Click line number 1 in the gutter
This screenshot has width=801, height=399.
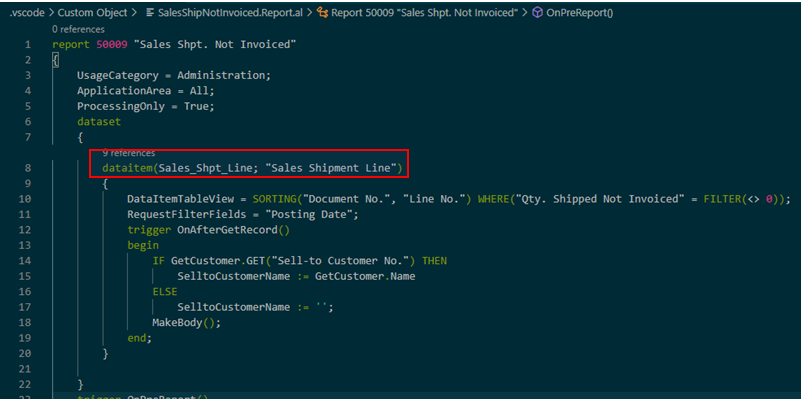(x=28, y=45)
